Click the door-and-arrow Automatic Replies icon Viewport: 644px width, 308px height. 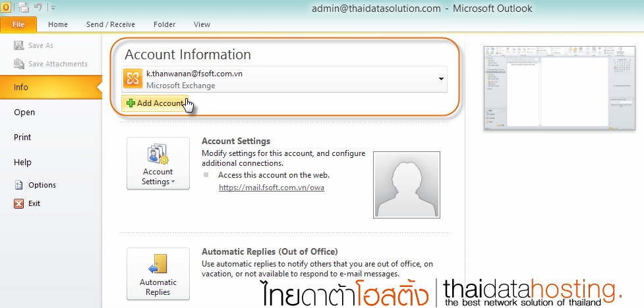(158, 264)
